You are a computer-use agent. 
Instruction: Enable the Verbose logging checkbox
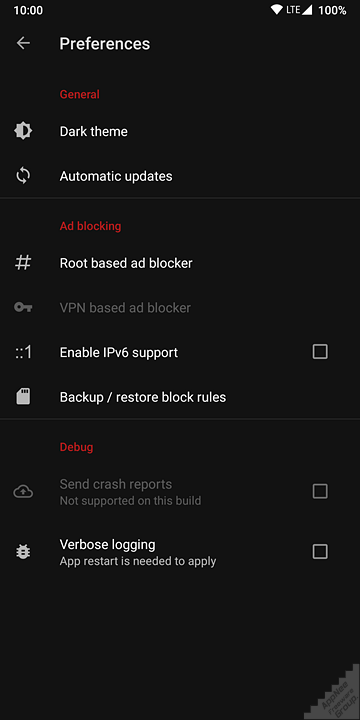coord(320,551)
